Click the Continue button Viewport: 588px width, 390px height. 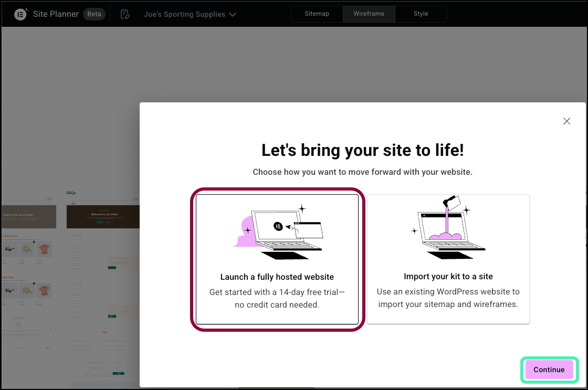click(x=549, y=370)
